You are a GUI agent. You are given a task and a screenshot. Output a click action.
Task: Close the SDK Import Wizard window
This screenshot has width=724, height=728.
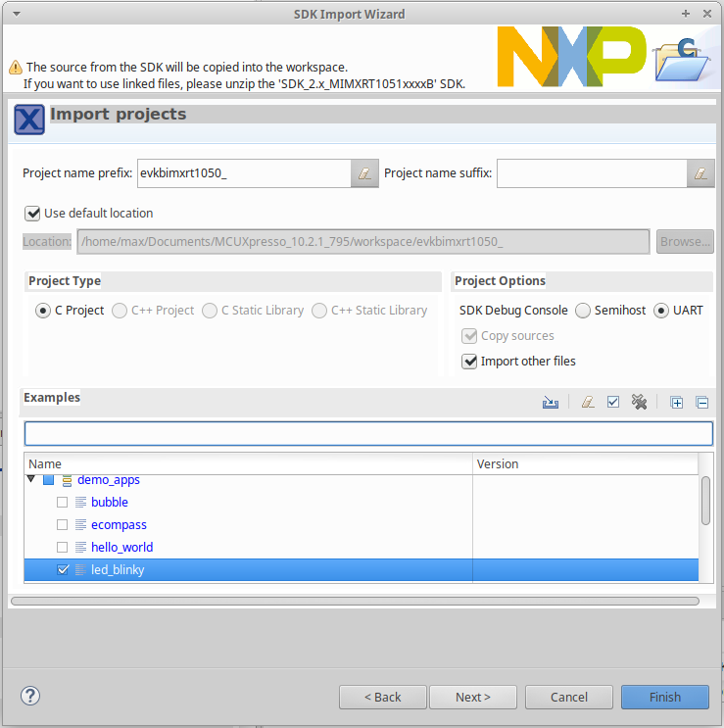point(707,14)
